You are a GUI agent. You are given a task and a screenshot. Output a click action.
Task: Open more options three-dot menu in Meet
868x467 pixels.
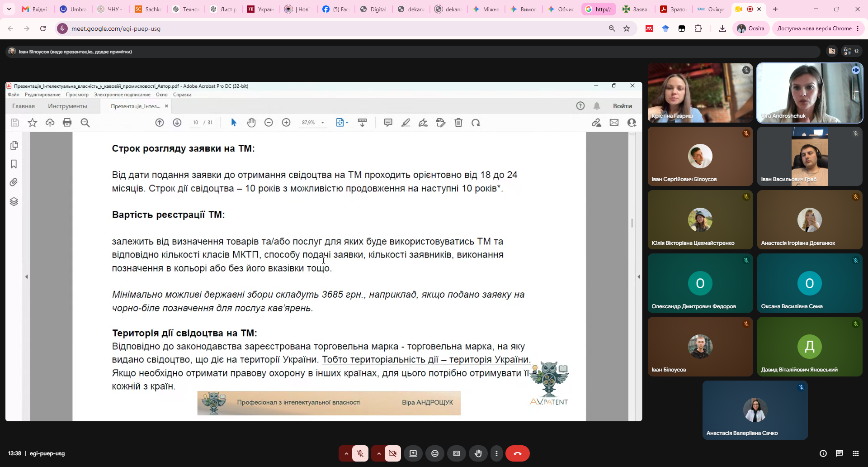[x=496, y=453]
